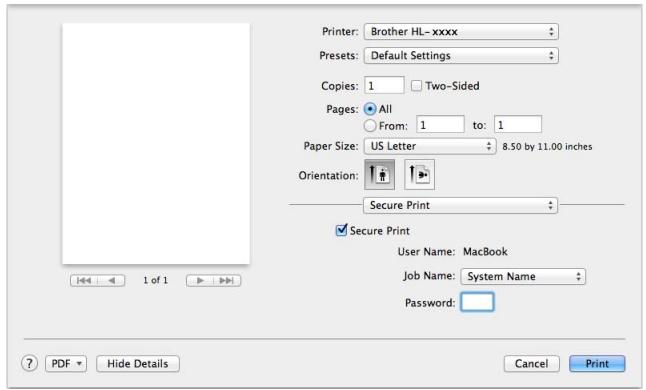Select landscape orientation icon
The image size is (646, 390).
point(419,175)
